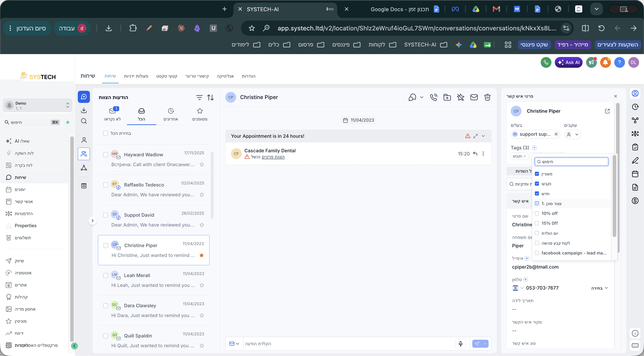Open the message channel type dropdown

(234, 344)
